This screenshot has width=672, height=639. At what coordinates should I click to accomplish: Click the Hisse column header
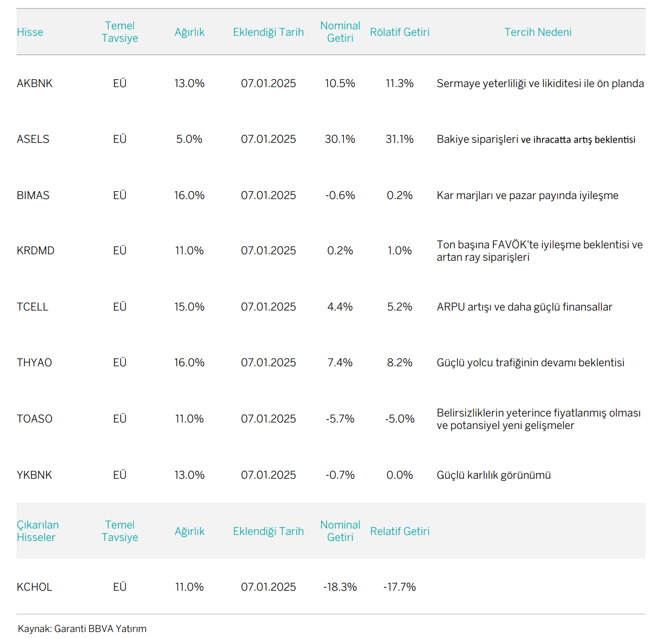[30, 32]
